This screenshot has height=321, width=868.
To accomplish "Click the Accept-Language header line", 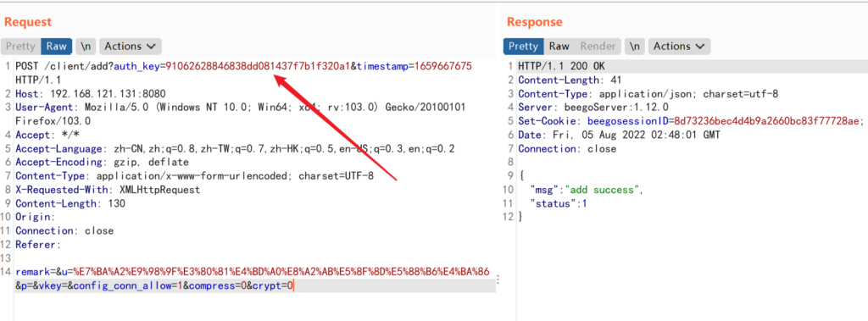I will tap(236, 148).
